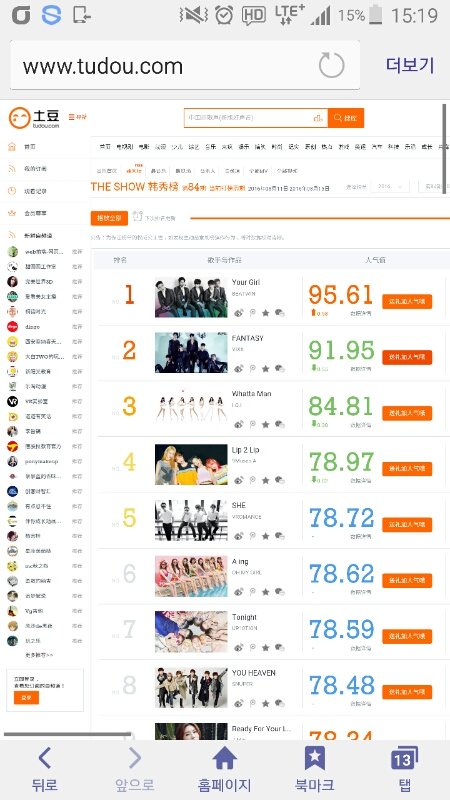Focus the Tudou search input field
This screenshot has height=800, width=450.
pyautogui.click(x=256, y=118)
